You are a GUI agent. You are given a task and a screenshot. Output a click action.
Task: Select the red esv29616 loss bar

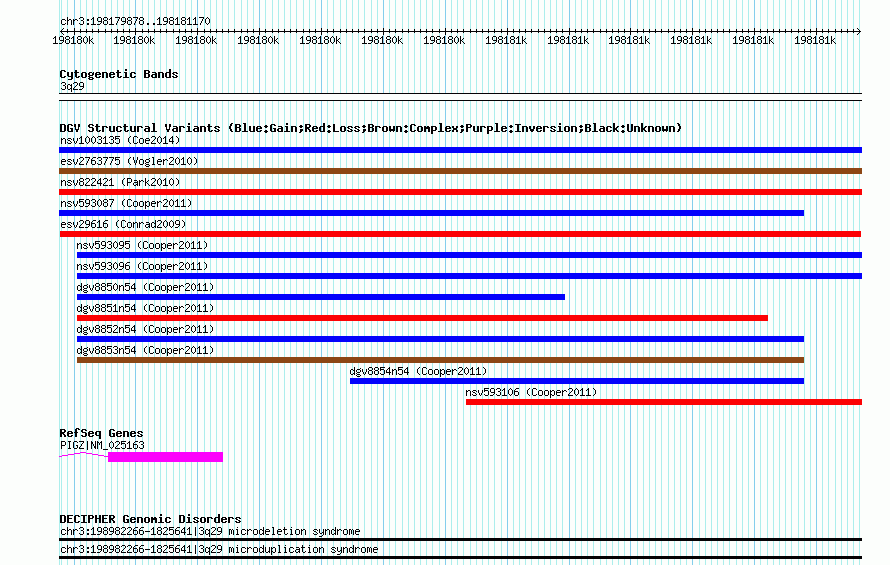click(460, 234)
